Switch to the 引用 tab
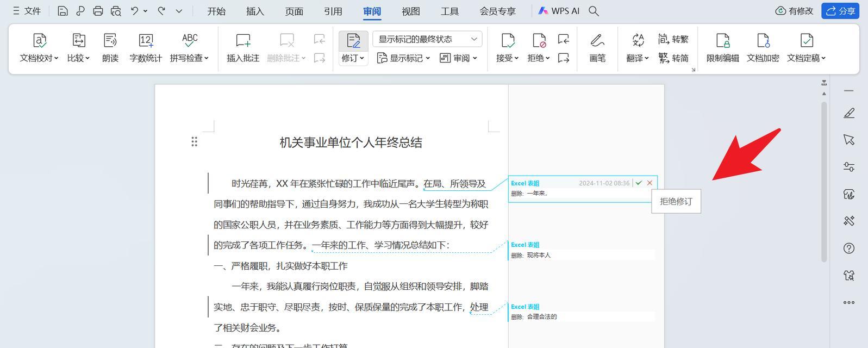868x348 pixels. [333, 11]
